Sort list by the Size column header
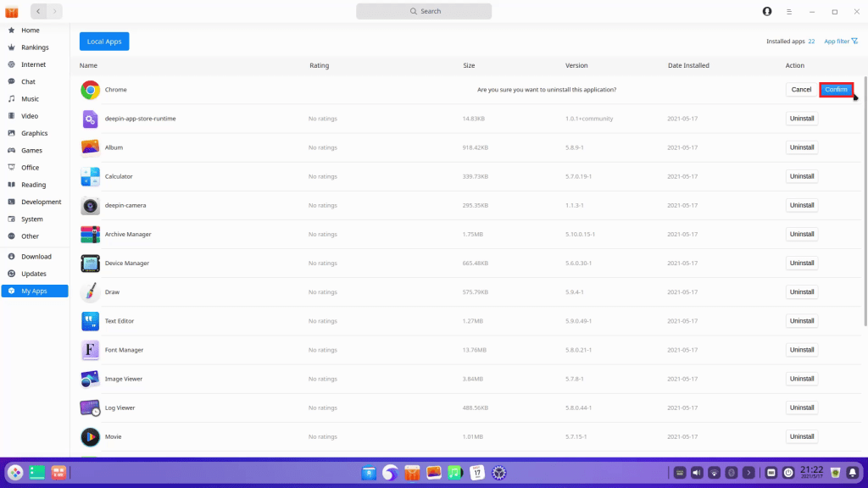The width and height of the screenshot is (868, 488). click(x=469, y=65)
